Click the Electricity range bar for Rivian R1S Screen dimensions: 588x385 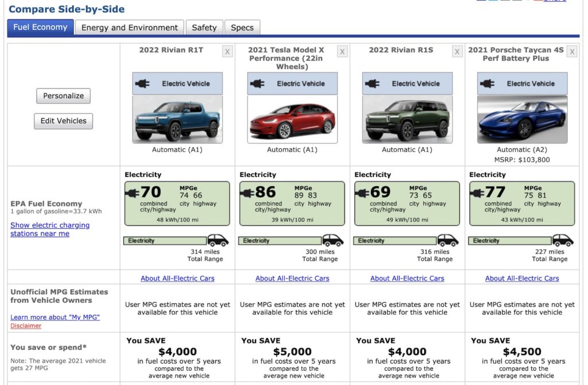(395, 241)
